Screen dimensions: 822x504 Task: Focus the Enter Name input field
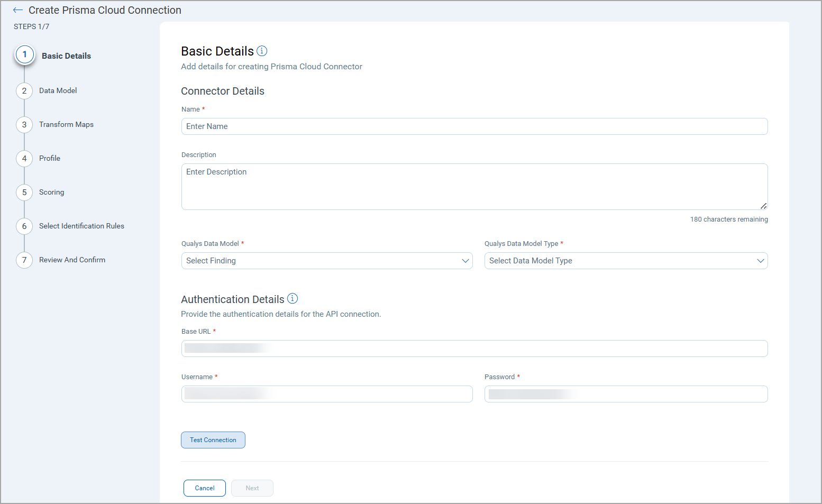pyautogui.click(x=474, y=126)
